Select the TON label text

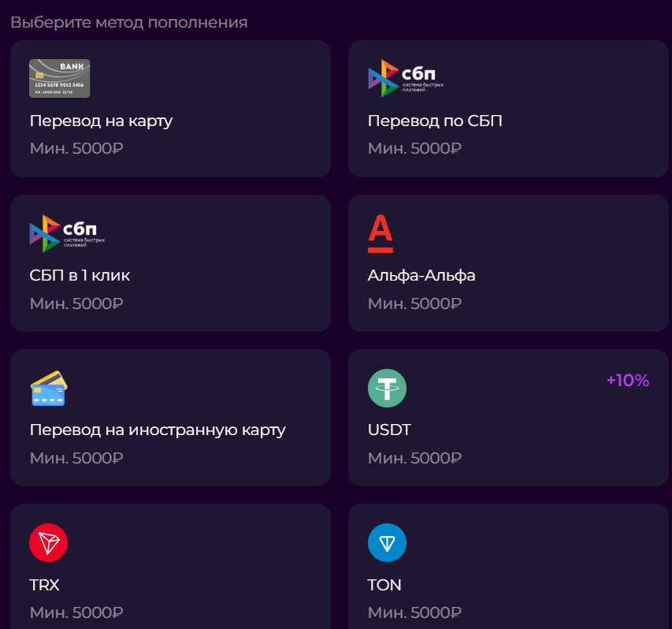pyautogui.click(x=384, y=585)
